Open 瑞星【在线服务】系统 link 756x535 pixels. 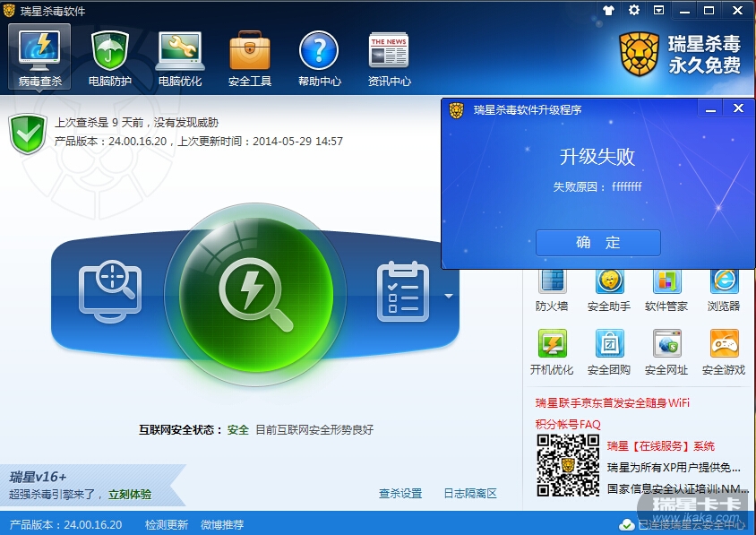661,446
